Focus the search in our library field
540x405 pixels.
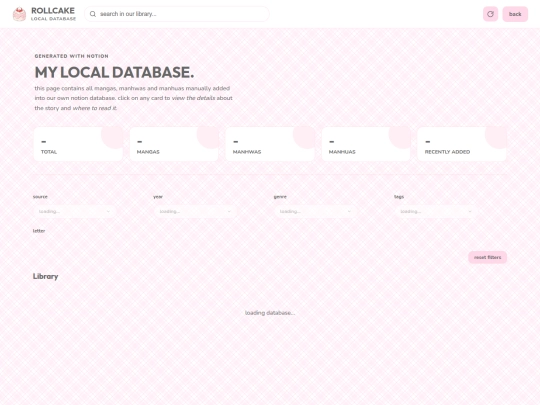click(177, 14)
